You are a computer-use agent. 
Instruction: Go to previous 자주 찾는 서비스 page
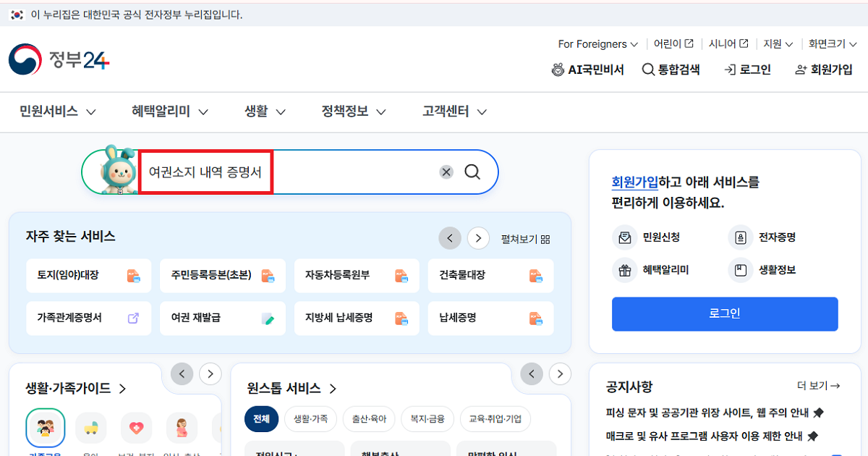click(x=450, y=237)
